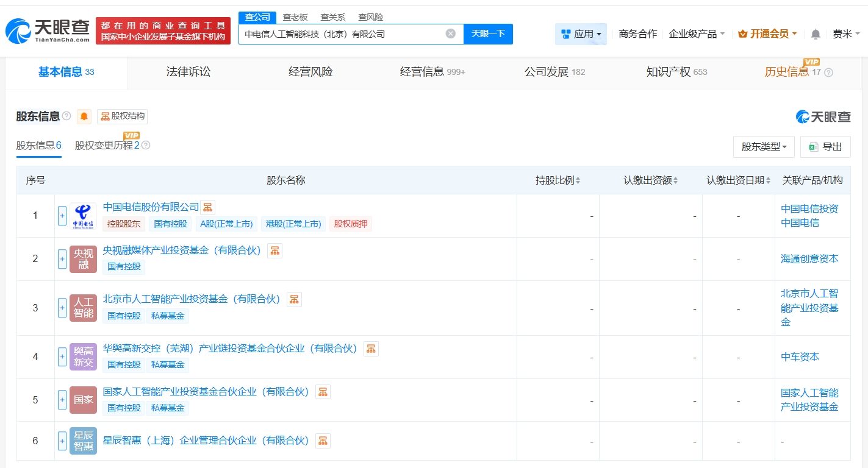Open the 企业级产品 dropdown
Image resolution: width=868 pixels, height=468 pixels.
[x=697, y=34]
